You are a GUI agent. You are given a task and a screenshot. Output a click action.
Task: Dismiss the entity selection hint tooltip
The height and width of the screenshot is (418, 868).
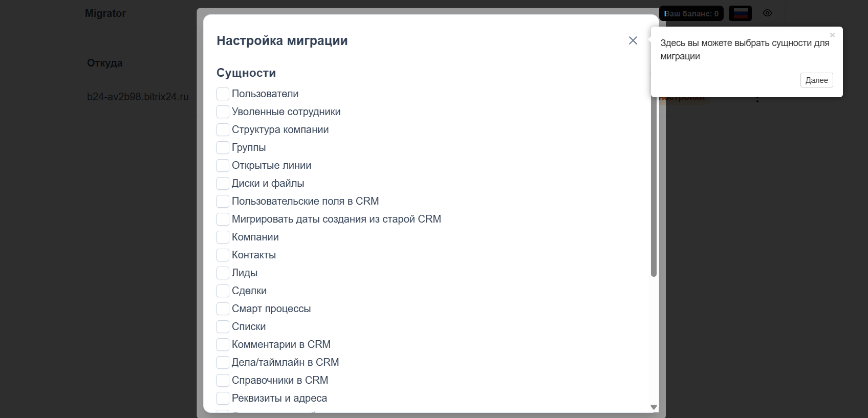click(x=832, y=35)
